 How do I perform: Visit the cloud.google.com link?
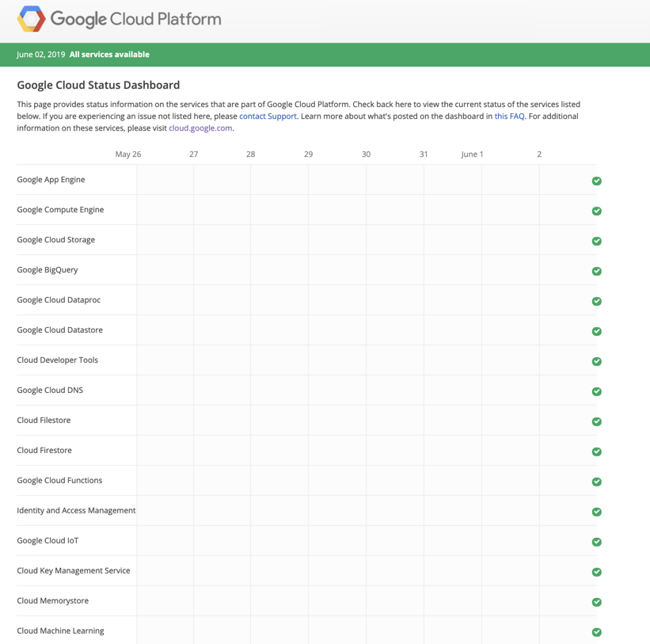point(200,128)
